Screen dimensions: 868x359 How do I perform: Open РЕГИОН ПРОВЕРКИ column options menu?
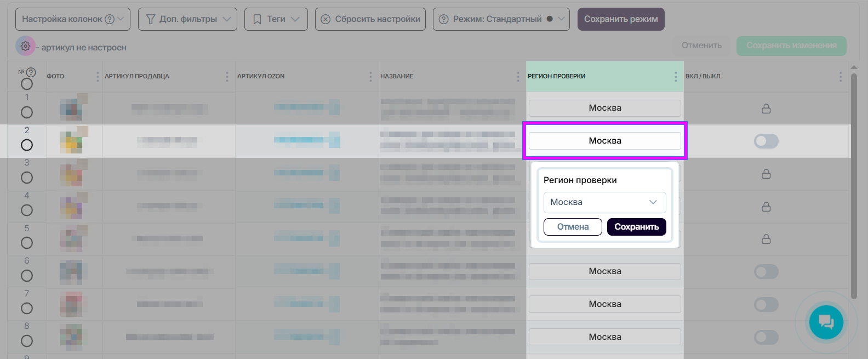[x=676, y=77]
